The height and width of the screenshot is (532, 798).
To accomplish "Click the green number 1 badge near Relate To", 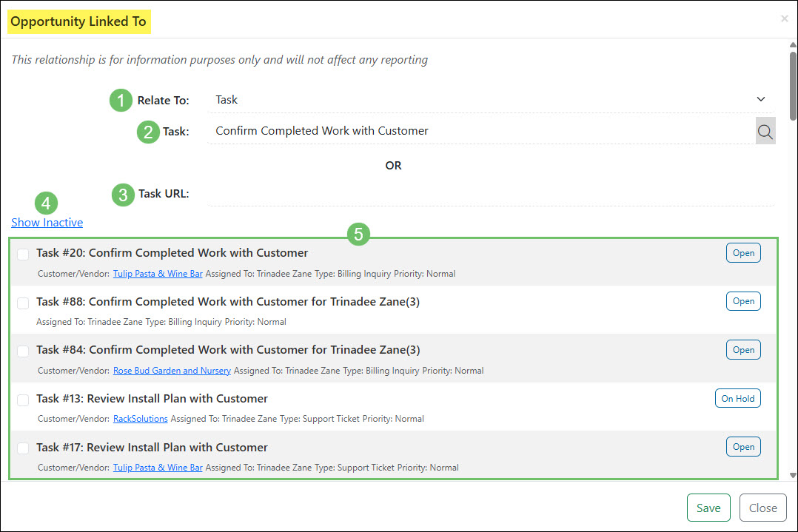I will click(x=121, y=100).
